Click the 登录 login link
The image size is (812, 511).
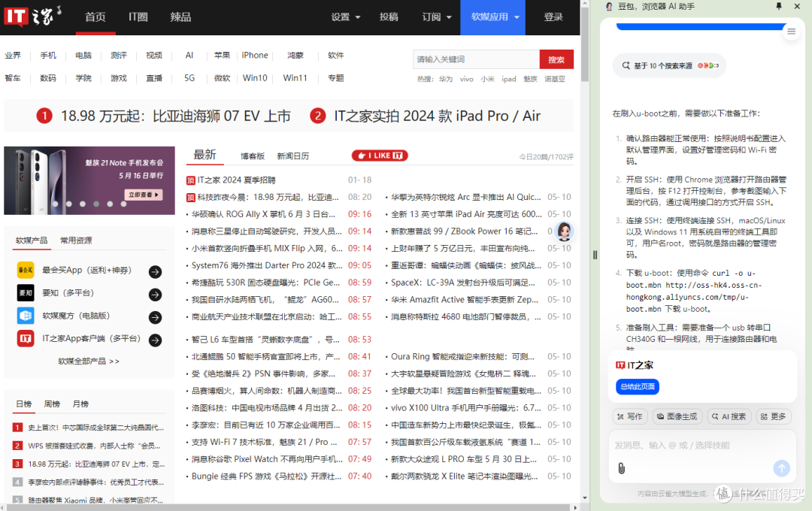[x=553, y=17]
